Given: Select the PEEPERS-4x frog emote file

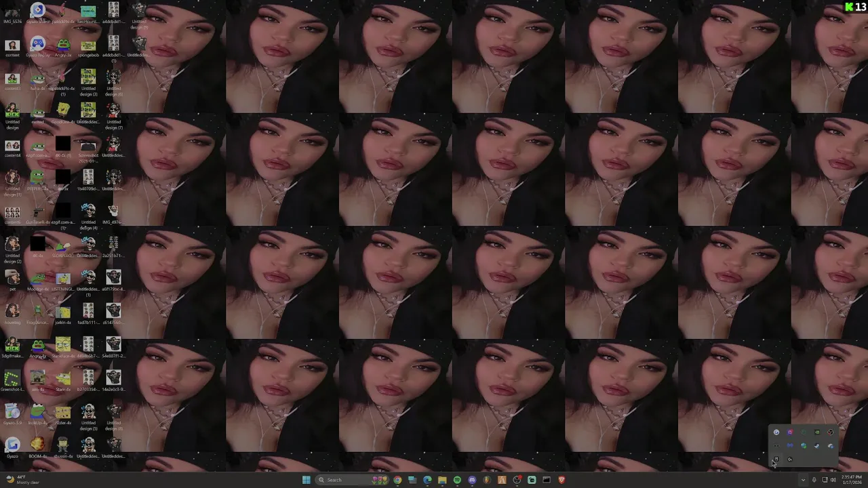Looking at the screenshot, I should (38, 180).
